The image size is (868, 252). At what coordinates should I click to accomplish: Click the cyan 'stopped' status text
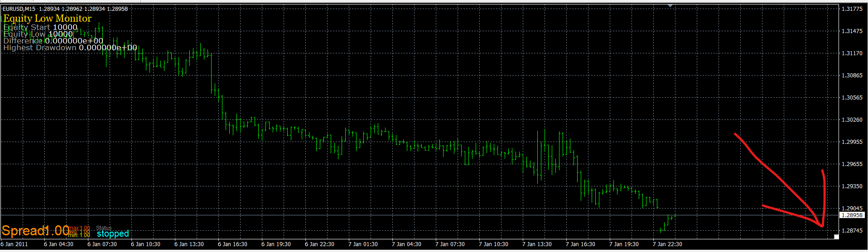coord(113,234)
